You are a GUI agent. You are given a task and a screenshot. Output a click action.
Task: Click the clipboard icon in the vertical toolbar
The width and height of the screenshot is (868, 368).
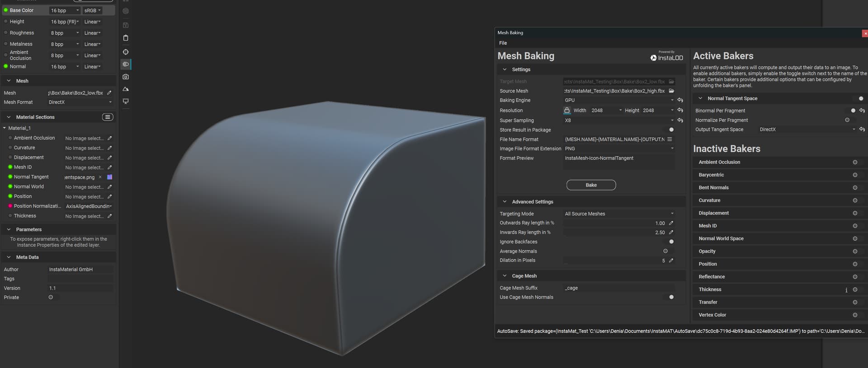point(126,38)
